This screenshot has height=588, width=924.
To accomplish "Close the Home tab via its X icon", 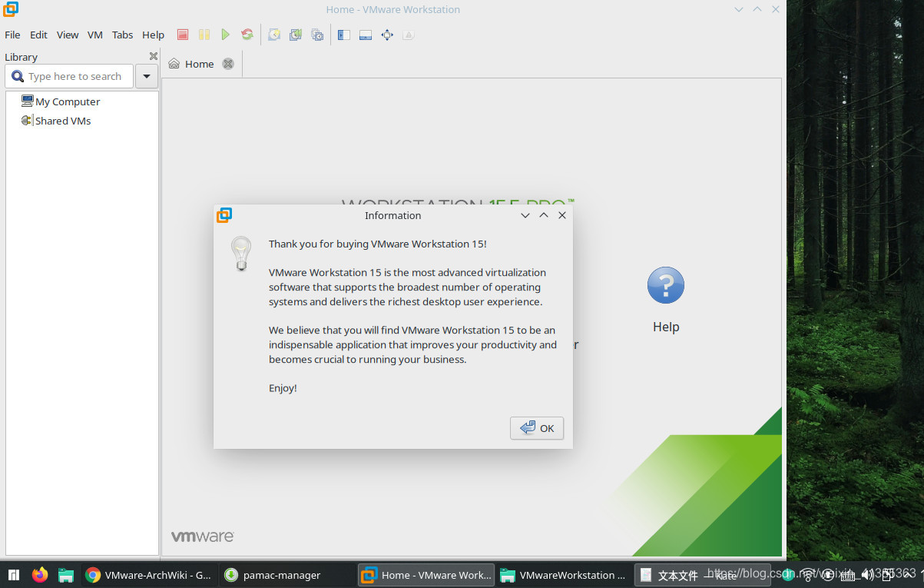I will (x=228, y=64).
